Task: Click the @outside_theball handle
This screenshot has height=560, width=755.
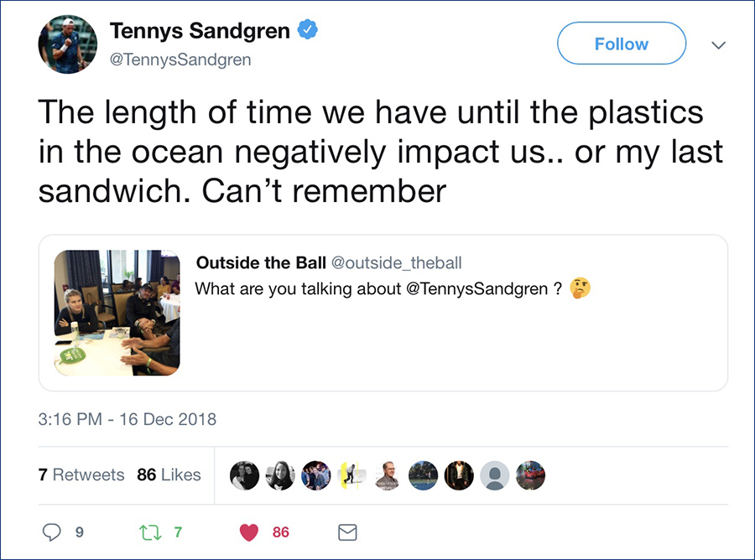Action: (397, 262)
